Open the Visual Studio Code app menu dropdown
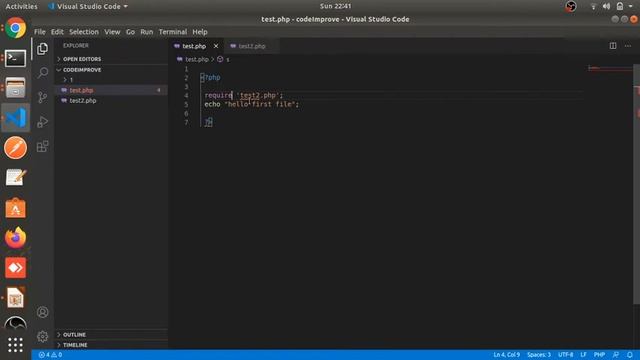640x360 pixels. pyautogui.click(x=87, y=7)
